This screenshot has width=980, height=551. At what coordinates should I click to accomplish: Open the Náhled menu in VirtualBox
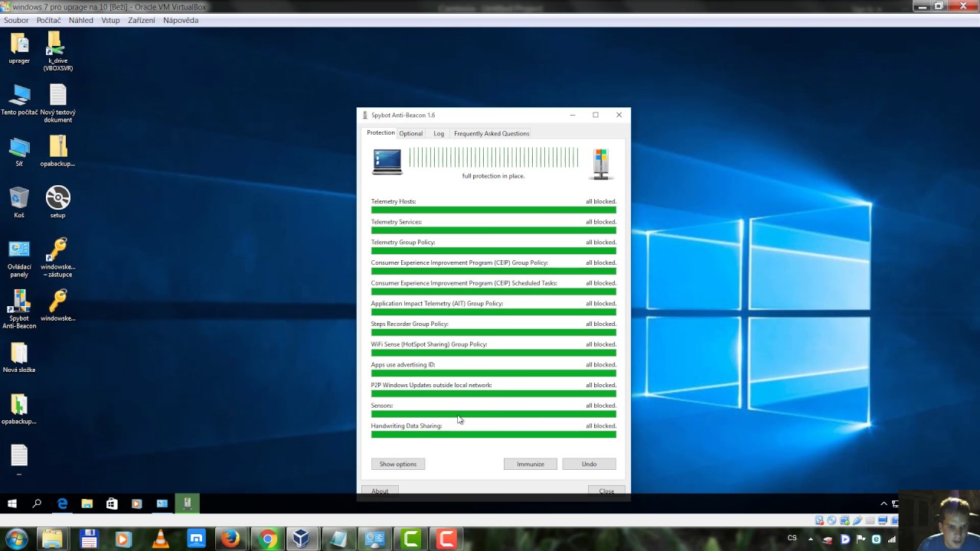tap(81, 21)
